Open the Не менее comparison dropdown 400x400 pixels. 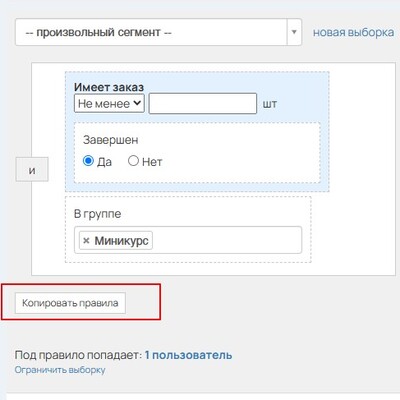(x=109, y=103)
